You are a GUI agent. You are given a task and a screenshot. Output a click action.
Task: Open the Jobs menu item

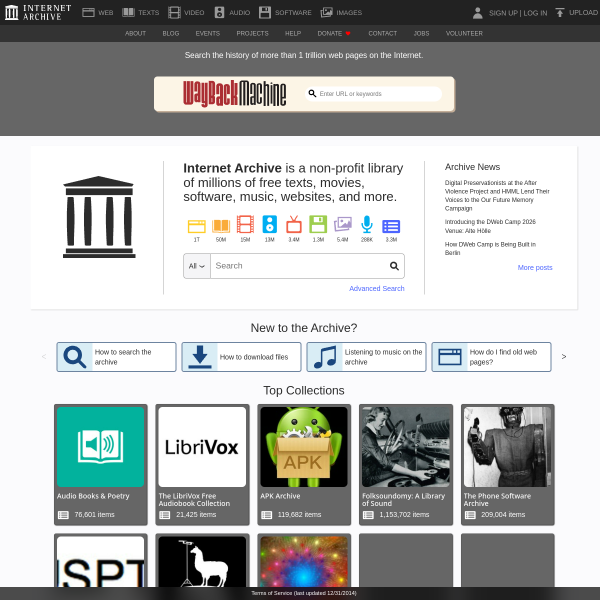pos(421,33)
